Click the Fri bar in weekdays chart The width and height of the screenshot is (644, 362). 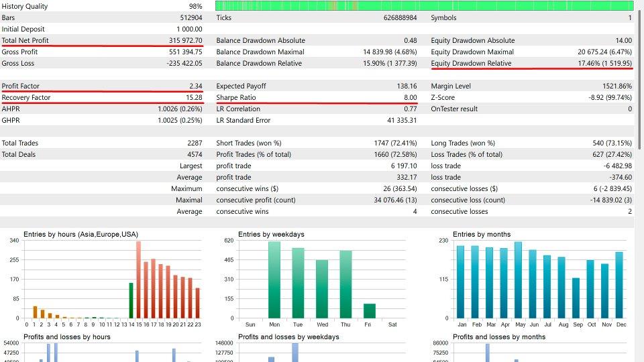[x=370, y=310]
